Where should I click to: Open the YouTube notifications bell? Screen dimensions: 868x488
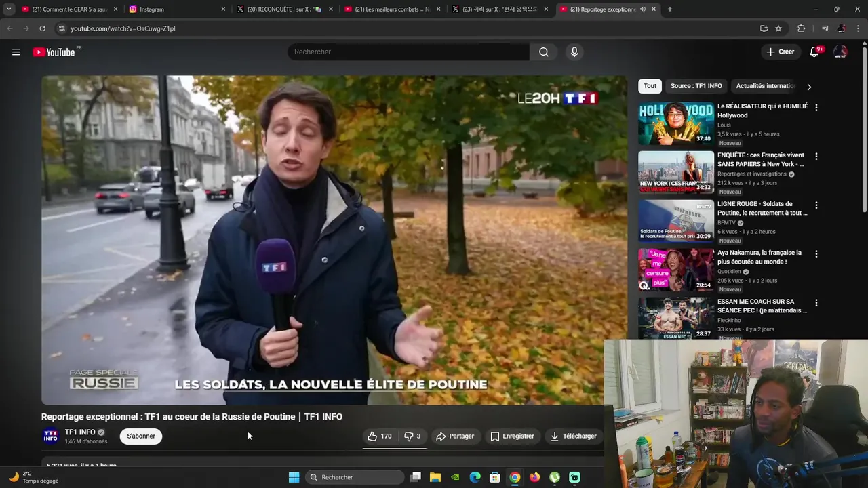814,52
